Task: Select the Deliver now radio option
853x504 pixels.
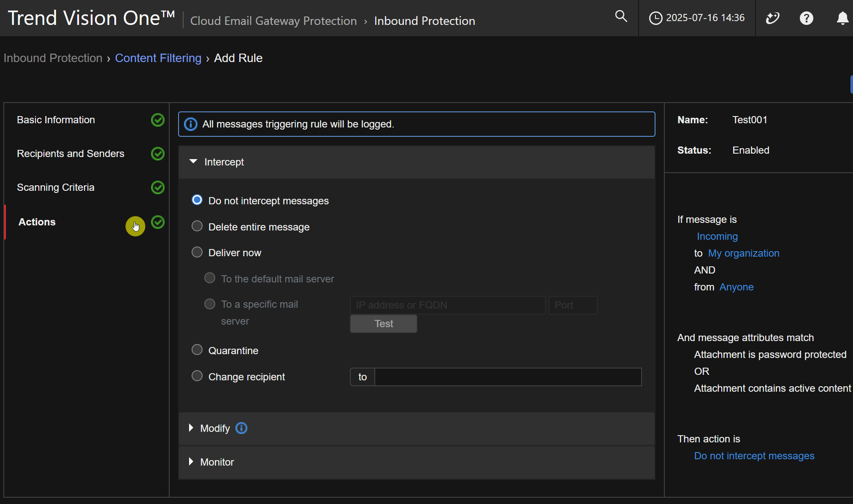Action: coord(197,252)
